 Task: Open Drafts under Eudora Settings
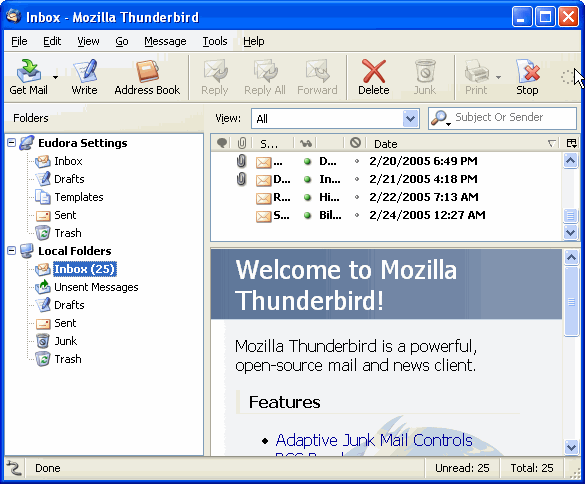pos(69,179)
